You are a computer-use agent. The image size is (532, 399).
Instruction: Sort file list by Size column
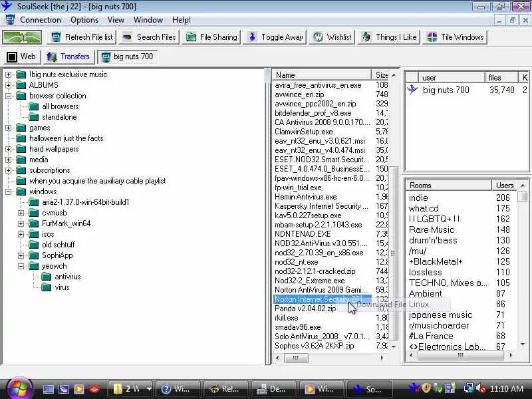coord(380,75)
